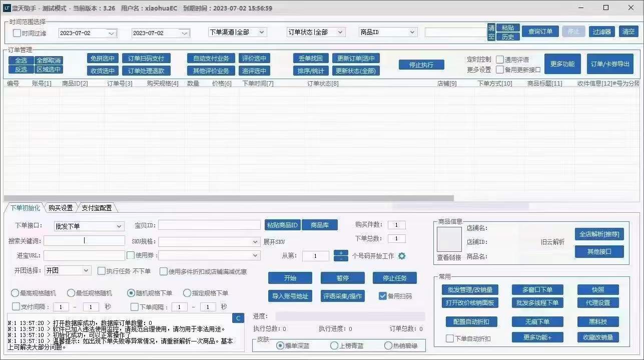This screenshot has height=360, width=644.
Task: Toggle the 时间过滤 checkbox
Action: (x=17, y=33)
